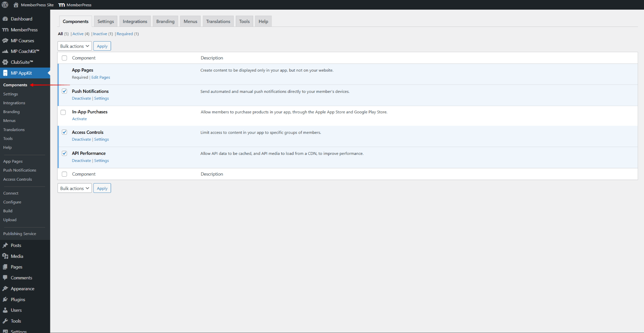644x333 pixels.
Task: Select the Plugins icon in the sidebar
Action: [x=5, y=299]
